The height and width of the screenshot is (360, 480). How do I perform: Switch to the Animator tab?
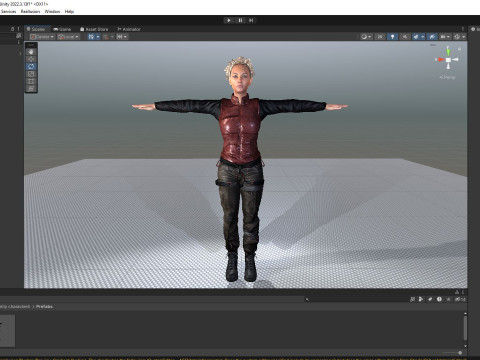click(x=129, y=29)
